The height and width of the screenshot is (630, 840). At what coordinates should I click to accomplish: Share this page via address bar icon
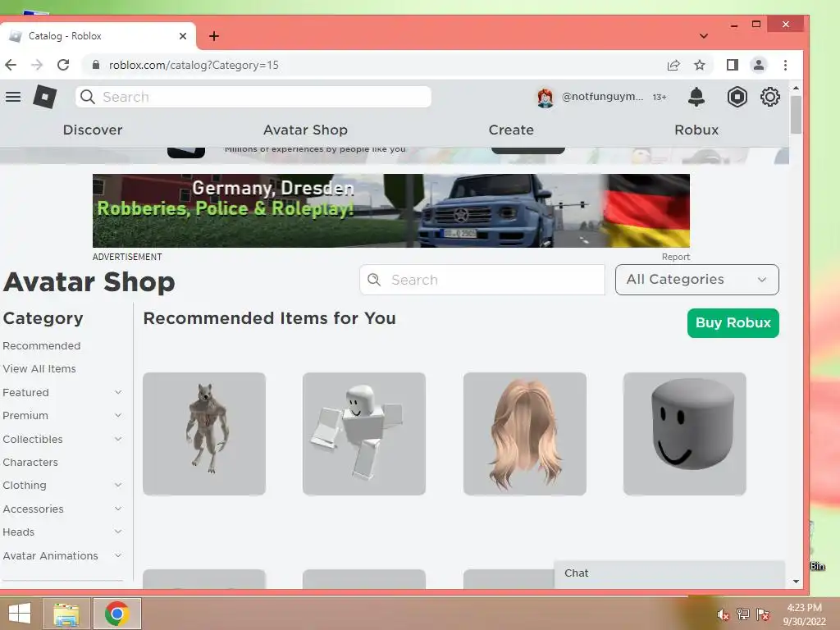(673, 65)
